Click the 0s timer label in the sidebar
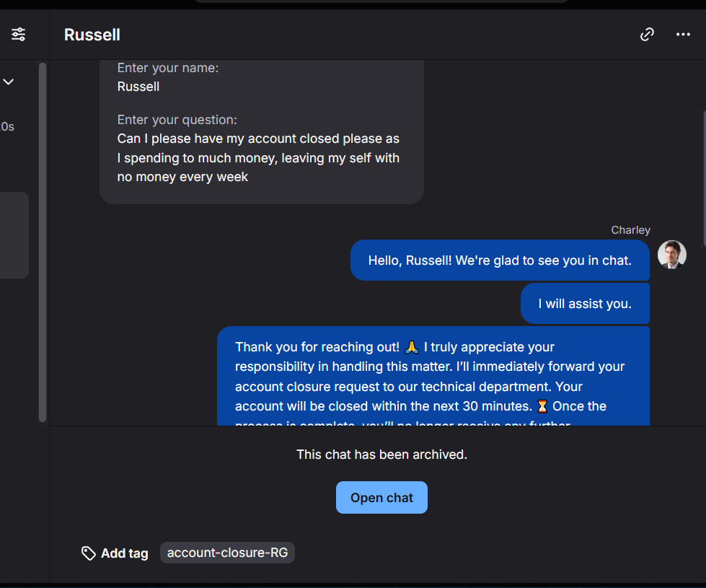Screen dimensions: 706x588 coord(7,126)
